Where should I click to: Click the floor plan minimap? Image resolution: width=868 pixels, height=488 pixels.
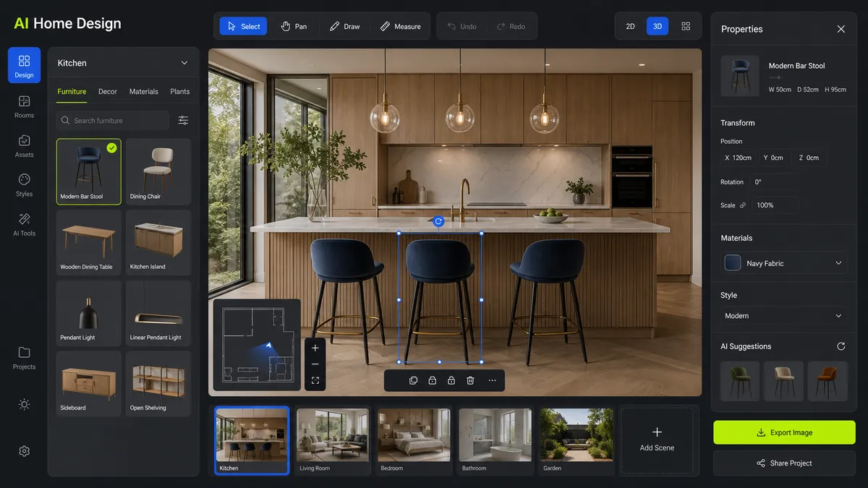257,344
